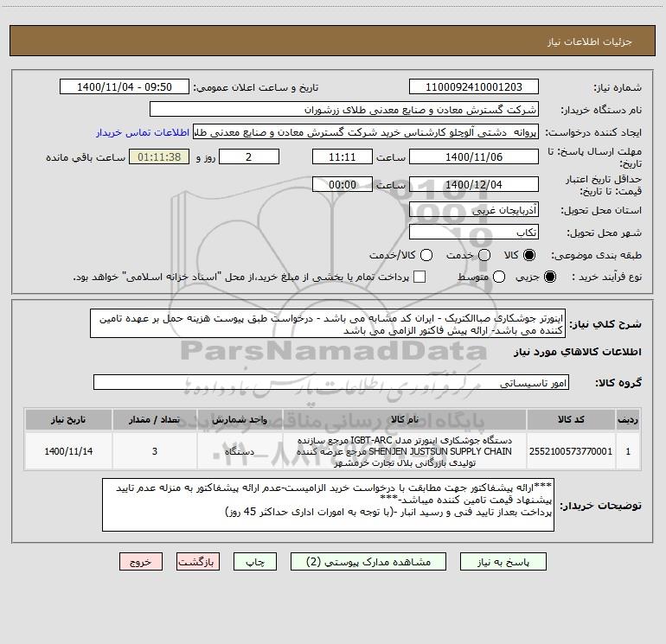Click the واحد شمارش column header
The image size is (666, 644).
240,419
